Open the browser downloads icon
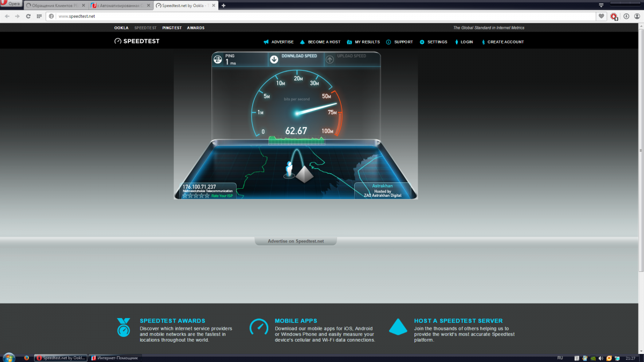Image resolution: width=644 pixels, height=362 pixels. click(x=626, y=16)
